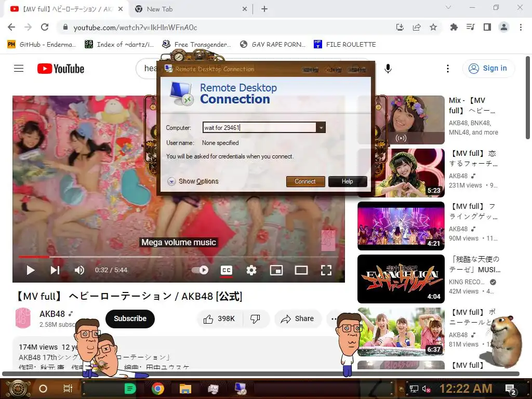Open Chrome from the taskbar
Image resolution: width=532 pixels, height=399 pixels.
pos(158,389)
